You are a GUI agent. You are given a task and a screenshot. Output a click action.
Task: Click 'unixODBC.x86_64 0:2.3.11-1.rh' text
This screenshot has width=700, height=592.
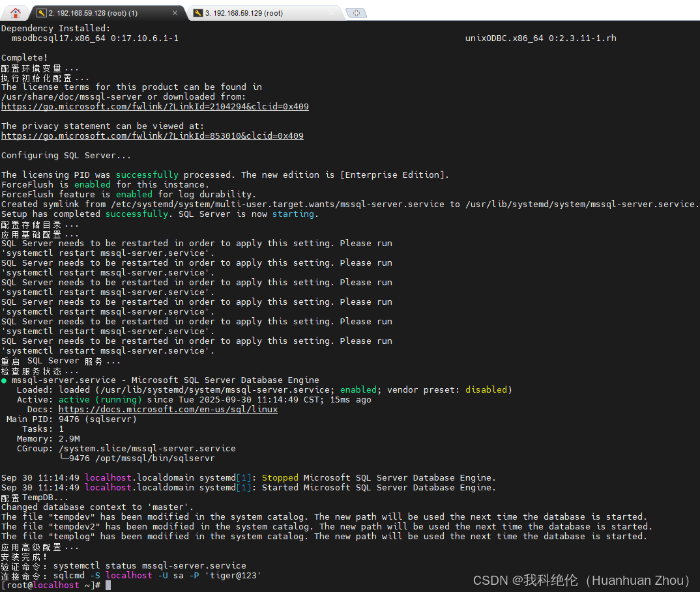pos(540,38)
